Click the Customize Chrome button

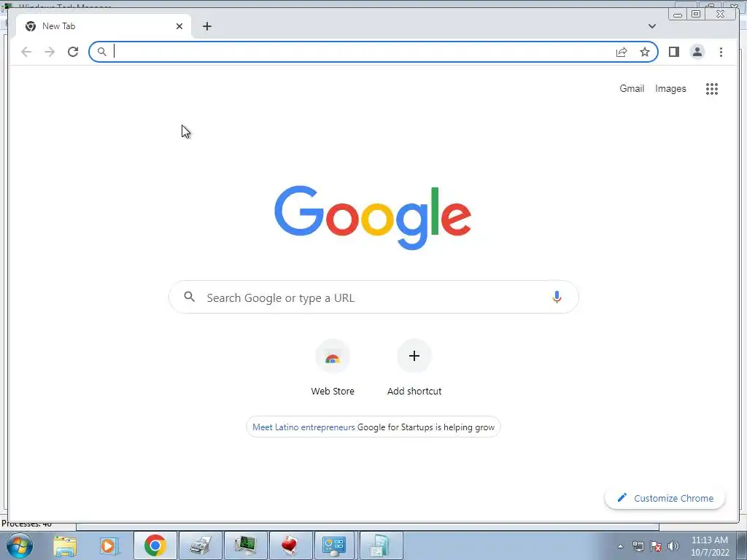665,498
